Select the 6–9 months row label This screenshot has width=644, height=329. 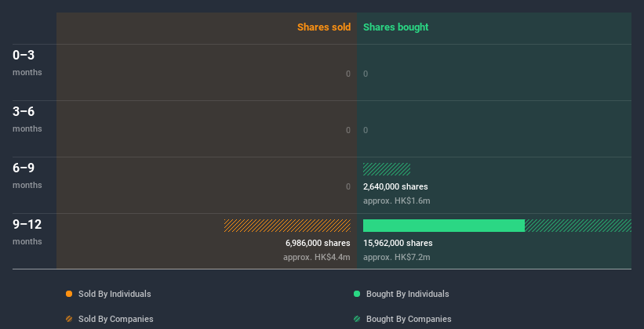point(27,175)
